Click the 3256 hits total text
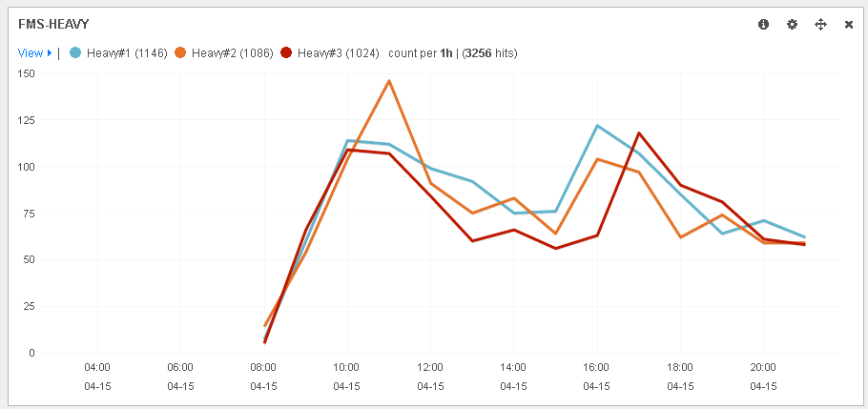This screenshot has height=409, width=868. [x=490, y=53]
